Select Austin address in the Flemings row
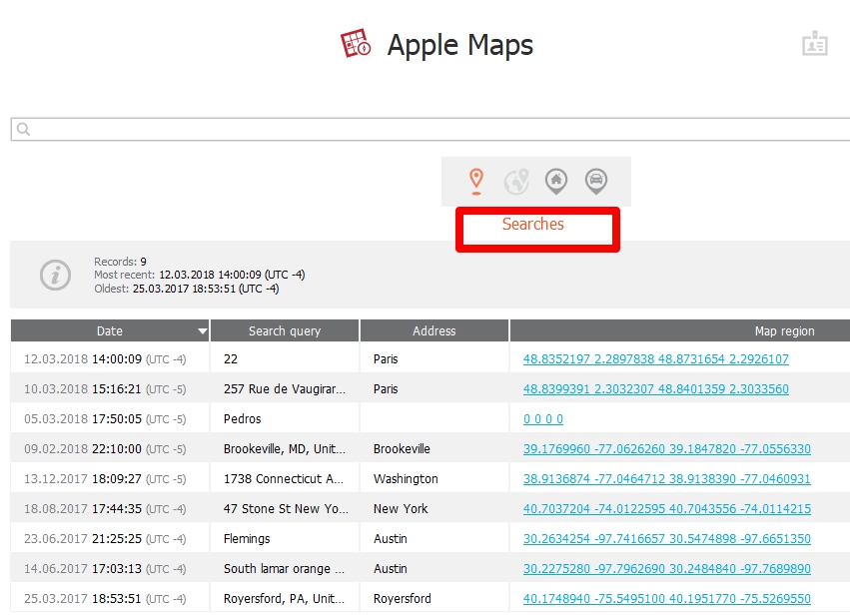This screenshot has height=616, width=850. 434,538
